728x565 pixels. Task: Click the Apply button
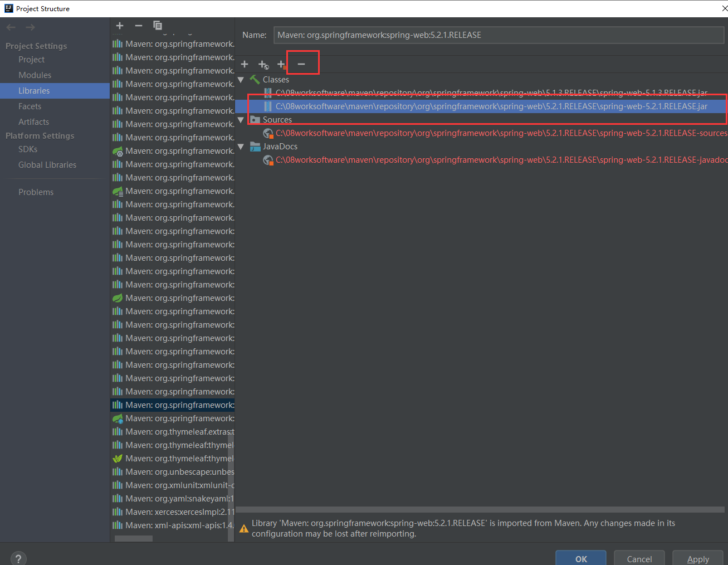coord(698,558)
